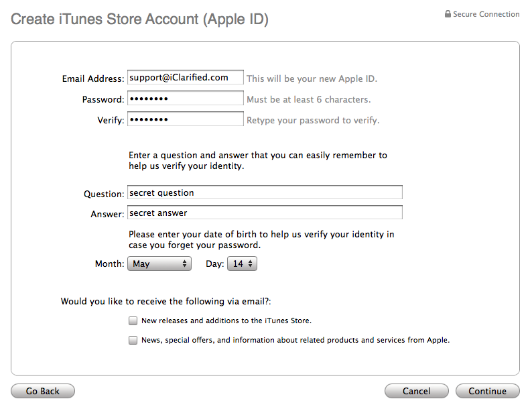Enable New releases and additions checkbox

coord(133,321)
